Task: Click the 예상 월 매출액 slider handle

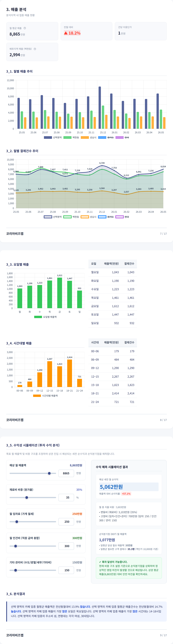Action: (49, 473)
